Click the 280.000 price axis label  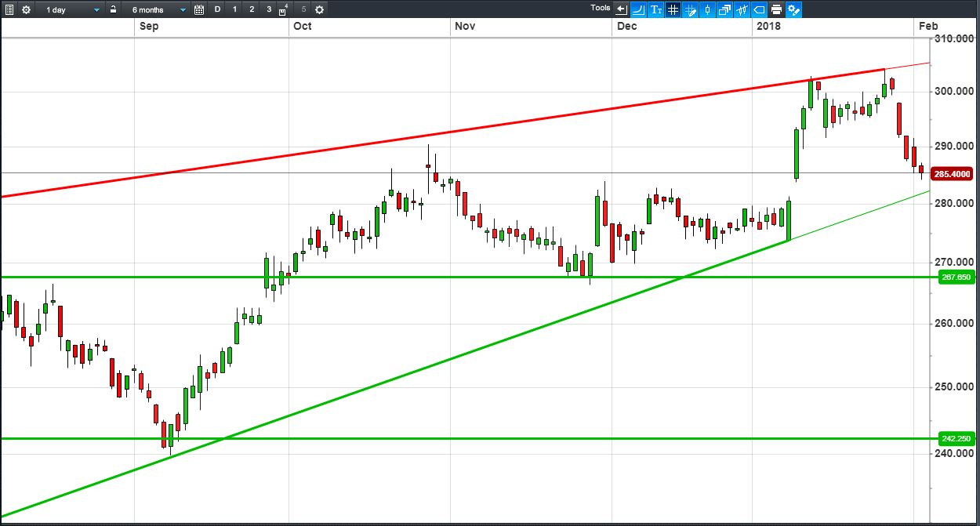[956, 204]
